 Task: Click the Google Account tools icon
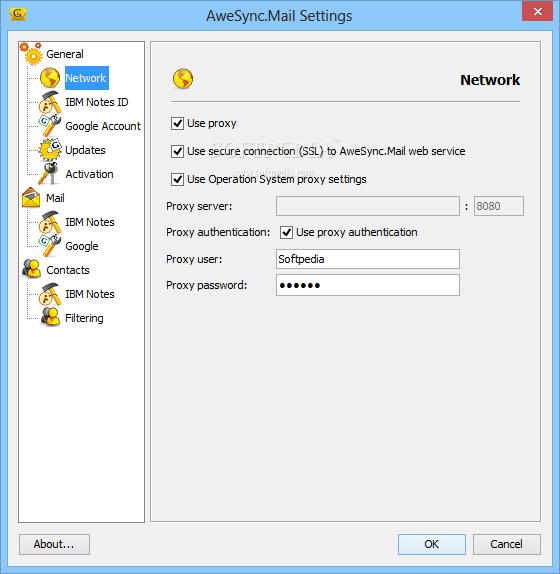50,126
